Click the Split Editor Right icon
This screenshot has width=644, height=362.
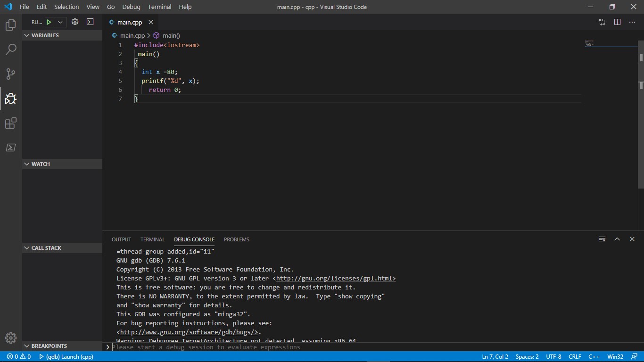[617, 22]
